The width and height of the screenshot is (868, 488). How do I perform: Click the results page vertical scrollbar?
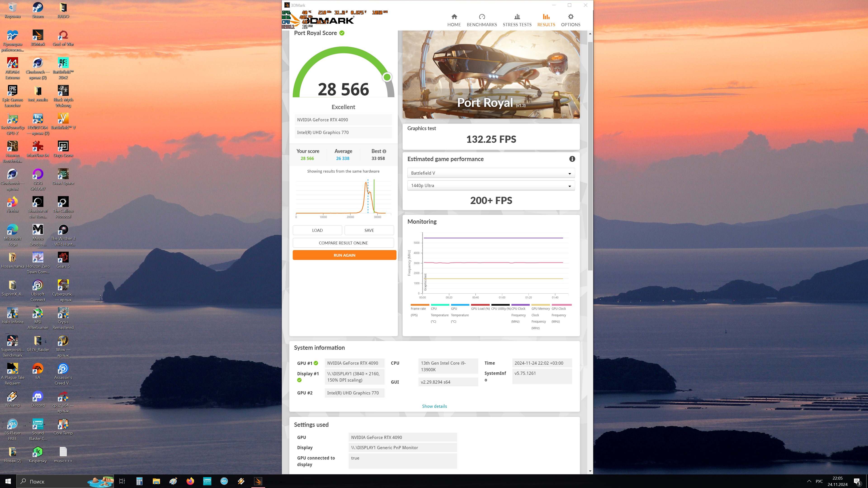590,155
